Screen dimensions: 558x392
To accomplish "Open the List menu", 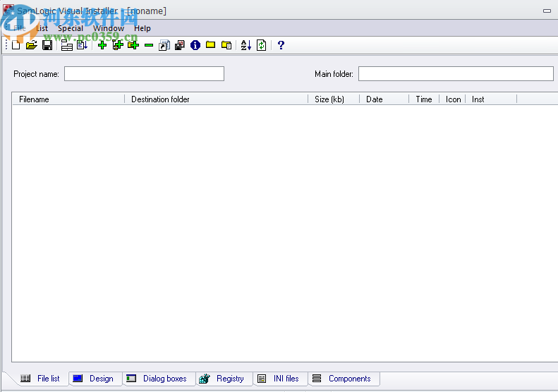I will point(42,28).
